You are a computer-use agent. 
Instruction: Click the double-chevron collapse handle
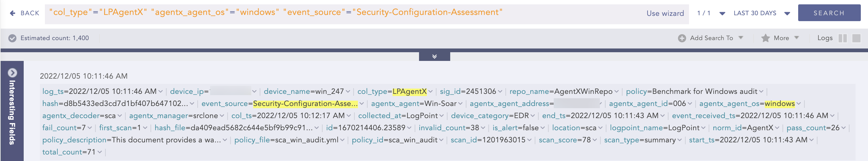434,57
